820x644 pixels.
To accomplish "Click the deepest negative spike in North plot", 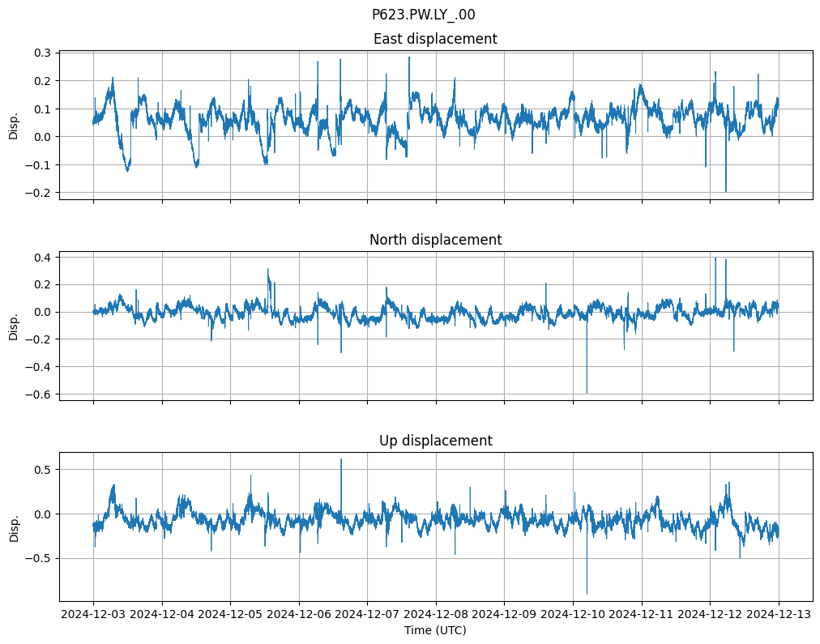I will 587,392.
